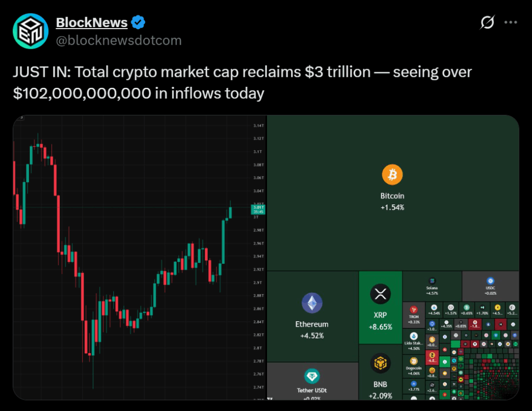
Task: Click the Ethereum diamond logo
Action: click(312, 303)
